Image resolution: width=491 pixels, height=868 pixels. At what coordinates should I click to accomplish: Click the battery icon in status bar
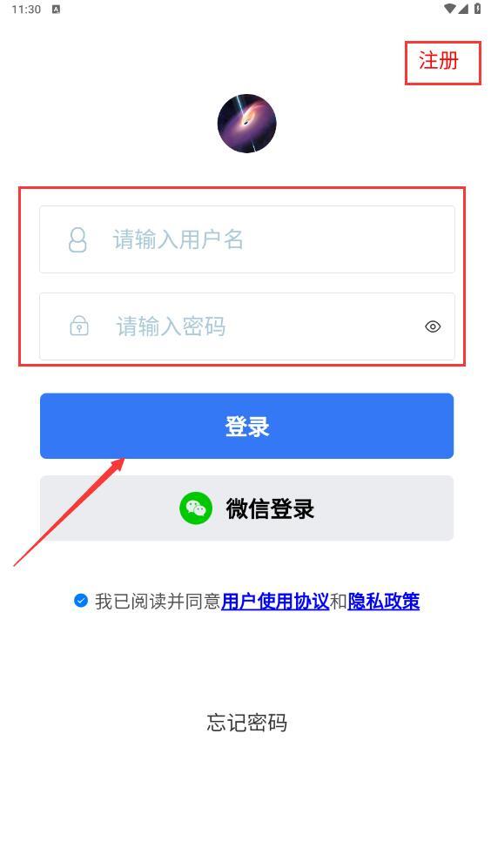[477, 9]
